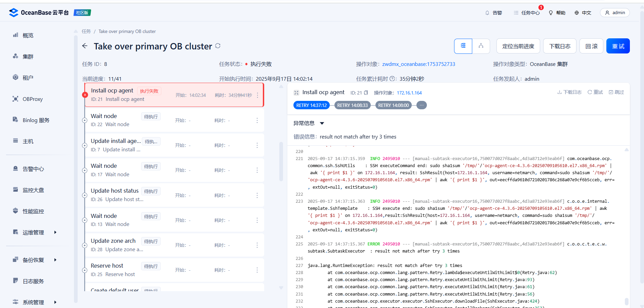
Task: Open the Binlog 服务 sidebar item
Action: point(31,120)
